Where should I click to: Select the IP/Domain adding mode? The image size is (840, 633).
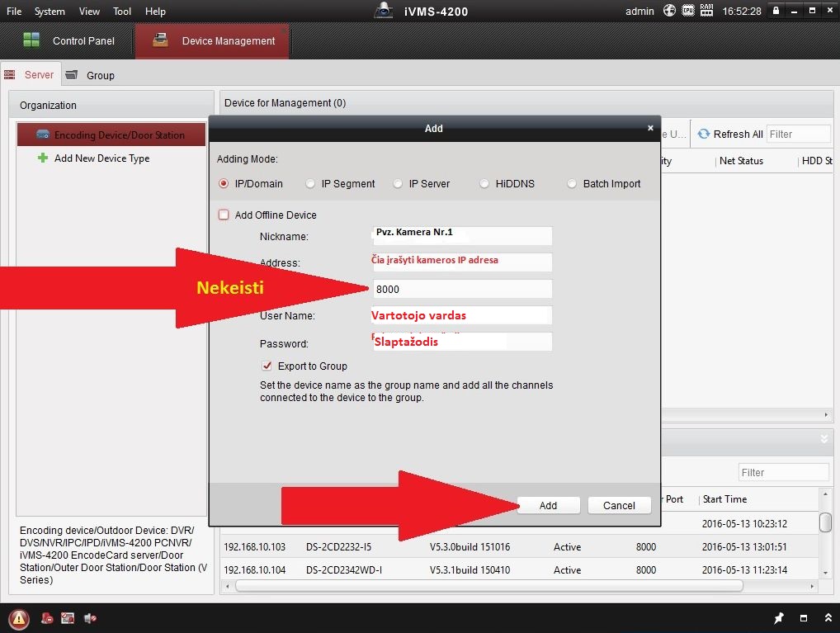[x=224, y=184]
